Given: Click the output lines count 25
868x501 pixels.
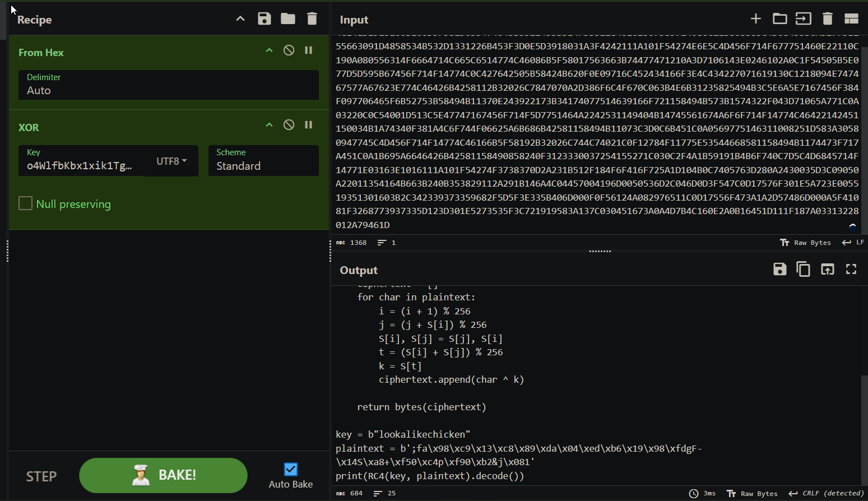Looking at the screenshot, I should pyautogui.click(x=384, y=494).
